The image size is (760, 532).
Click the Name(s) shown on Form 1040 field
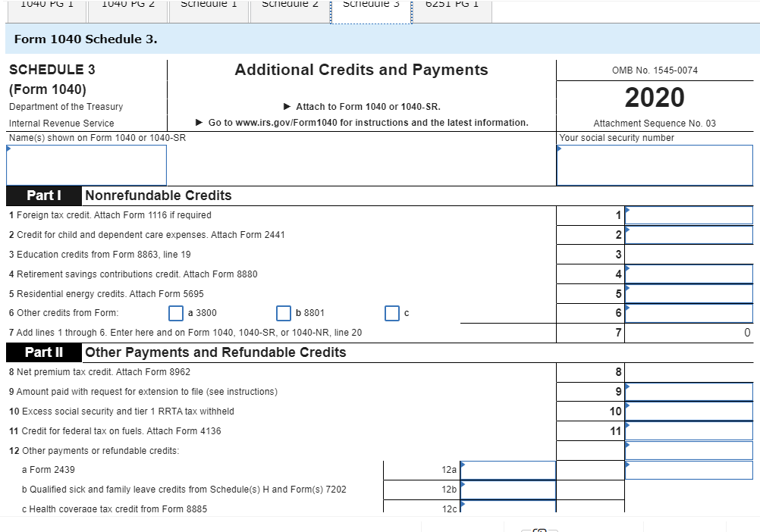pos(86,164)
